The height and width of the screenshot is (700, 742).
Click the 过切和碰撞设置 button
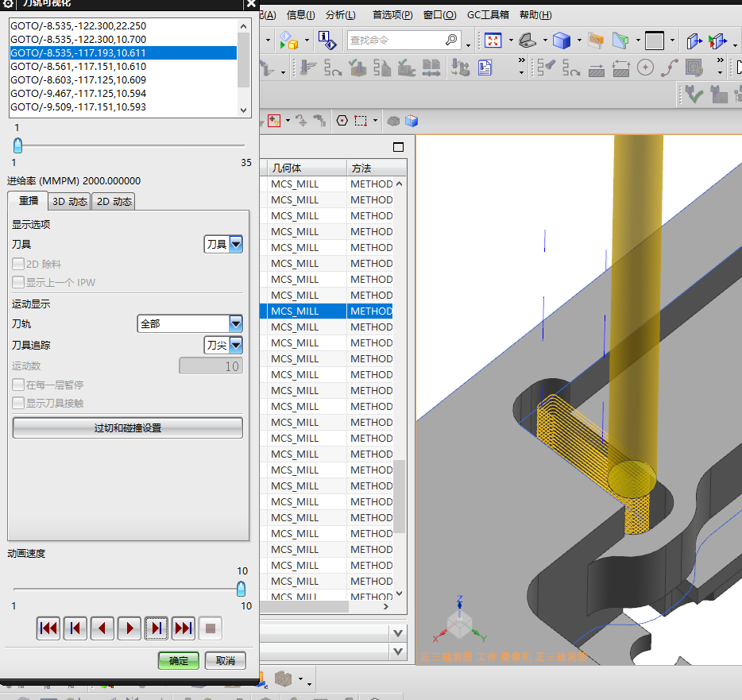(128, 428)
